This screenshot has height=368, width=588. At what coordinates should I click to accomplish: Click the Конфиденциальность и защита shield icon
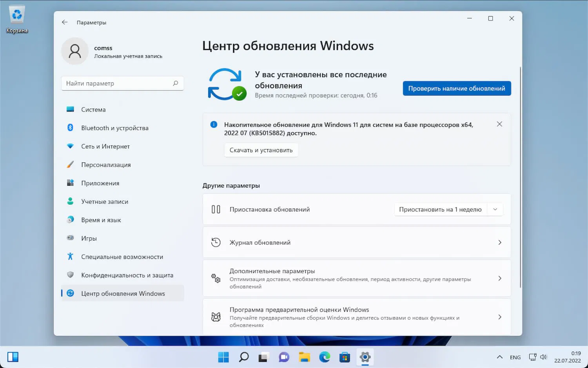pos(70,275)
